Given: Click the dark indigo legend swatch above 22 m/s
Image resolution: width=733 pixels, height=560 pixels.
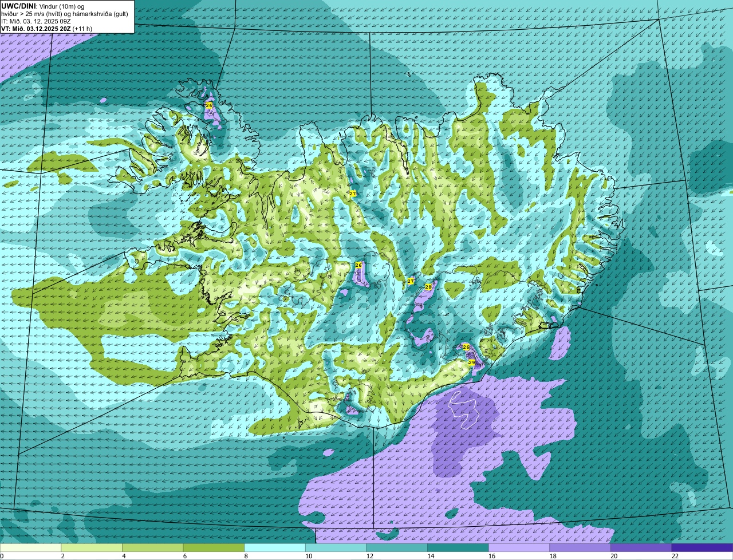Looking at the screenshot, I should [x=702, y=548].
